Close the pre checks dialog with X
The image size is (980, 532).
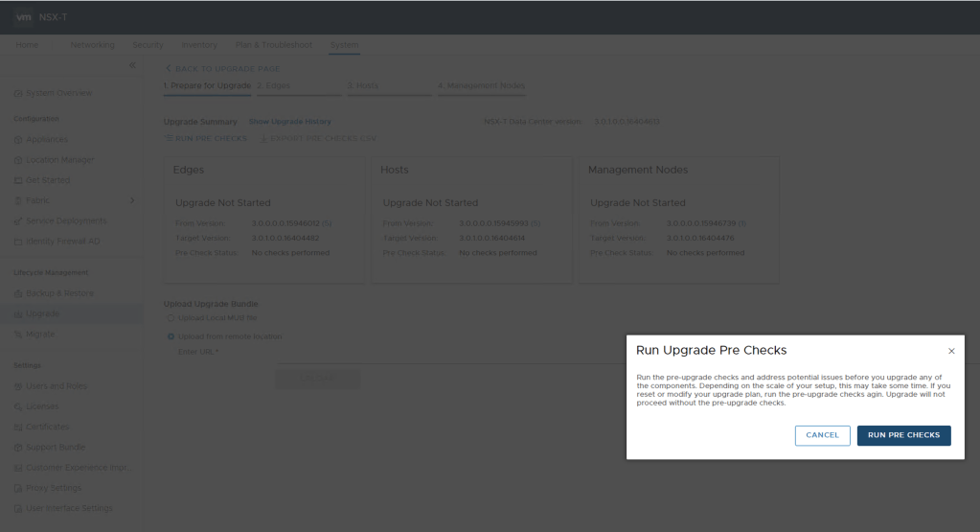[x=951, y=352]
